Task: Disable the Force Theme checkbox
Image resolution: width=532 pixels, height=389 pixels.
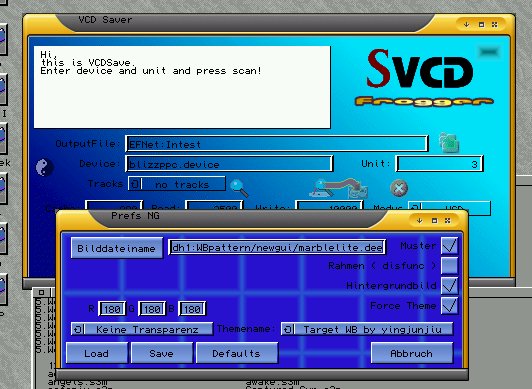Action: 450,306
